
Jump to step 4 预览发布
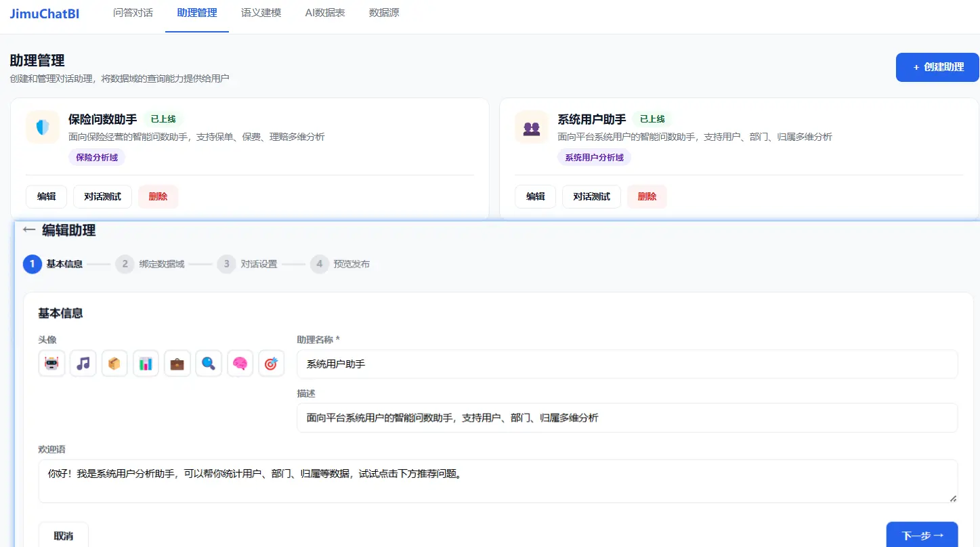(340, 264)
